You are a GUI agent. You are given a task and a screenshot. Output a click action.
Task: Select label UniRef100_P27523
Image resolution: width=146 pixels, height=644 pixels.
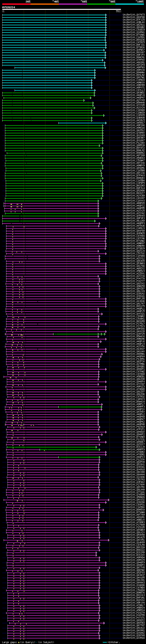134,326
